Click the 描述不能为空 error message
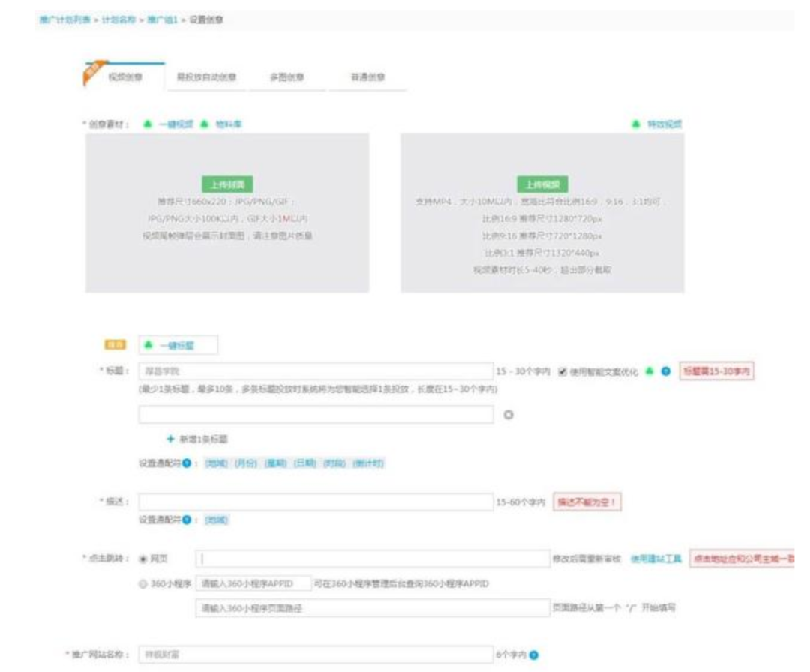Screen dimensions: 810x672 [586, 502]
